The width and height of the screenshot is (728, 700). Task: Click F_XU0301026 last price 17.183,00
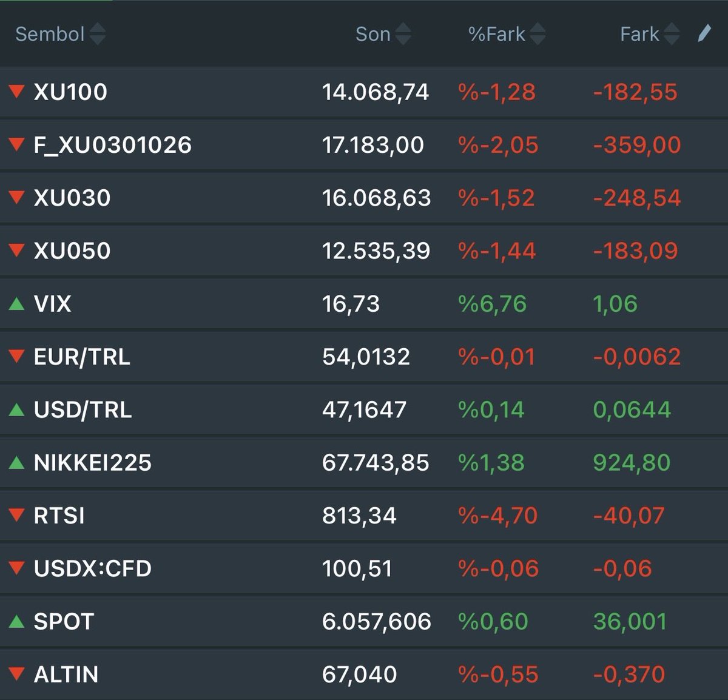[x=373, y=145]
